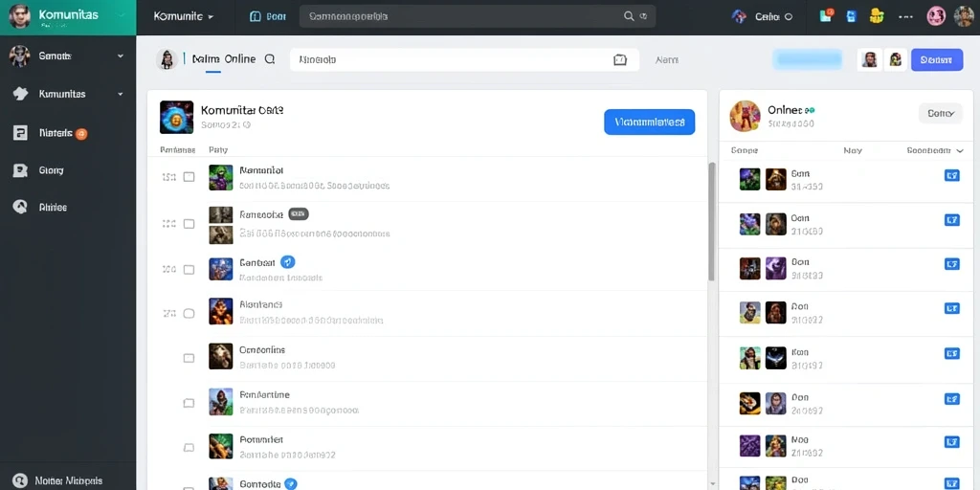This screenshot has height=490, width=980.
Task: Tick the checkbox for the Canbaat row
Action: tap(189, 269)
